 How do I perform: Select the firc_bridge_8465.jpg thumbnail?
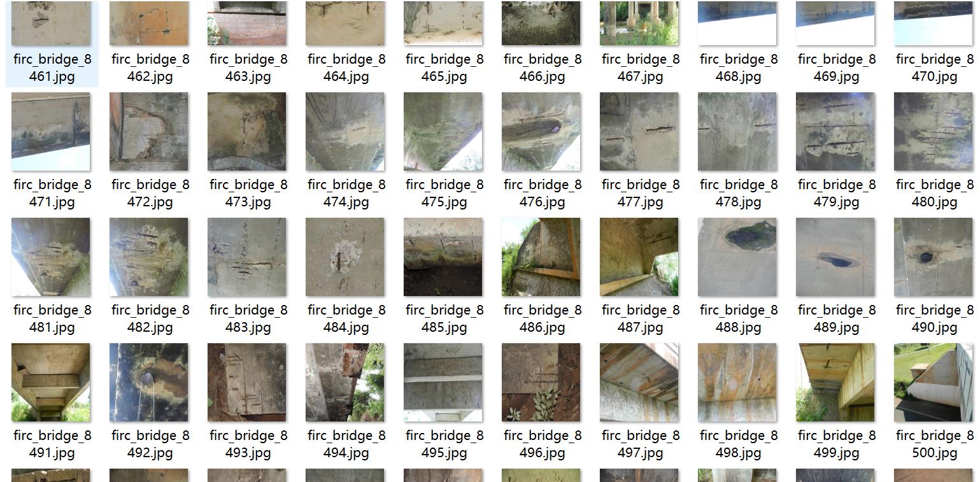pyautogui.click(x=443, y=23)
